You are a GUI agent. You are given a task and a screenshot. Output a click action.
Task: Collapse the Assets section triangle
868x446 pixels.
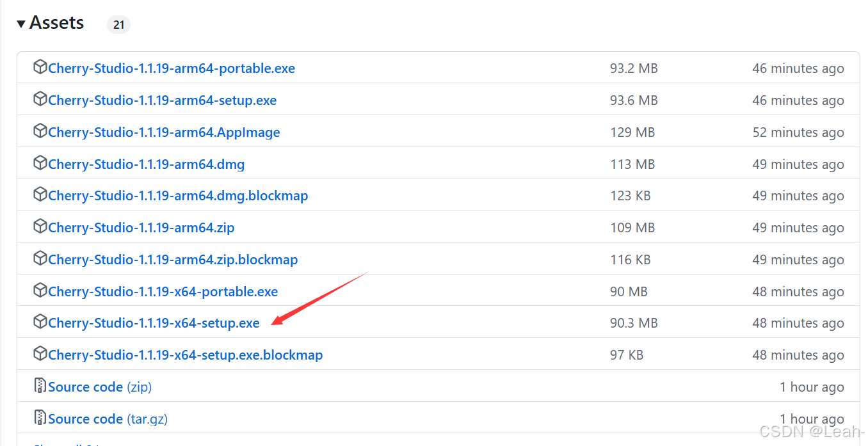(21, 24)
